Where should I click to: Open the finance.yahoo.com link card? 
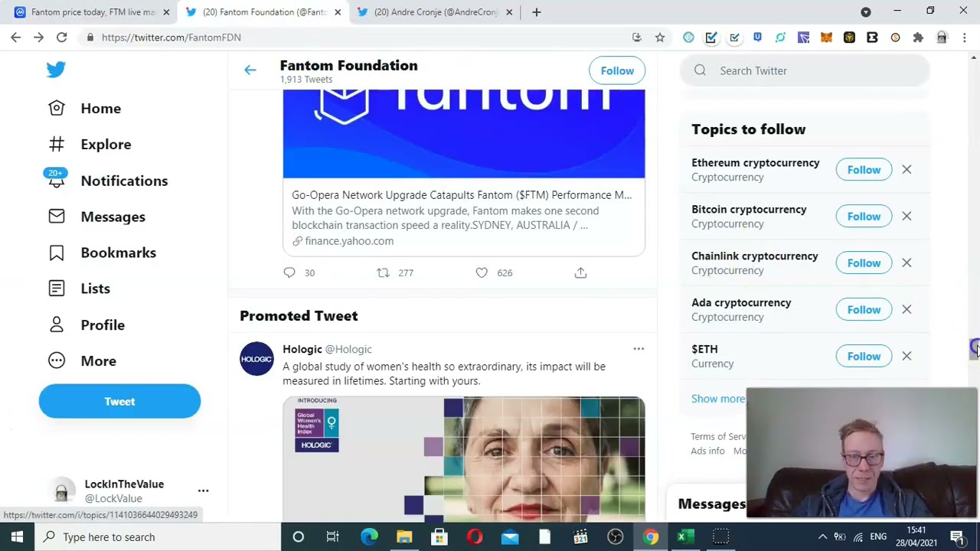pos(464,173)
